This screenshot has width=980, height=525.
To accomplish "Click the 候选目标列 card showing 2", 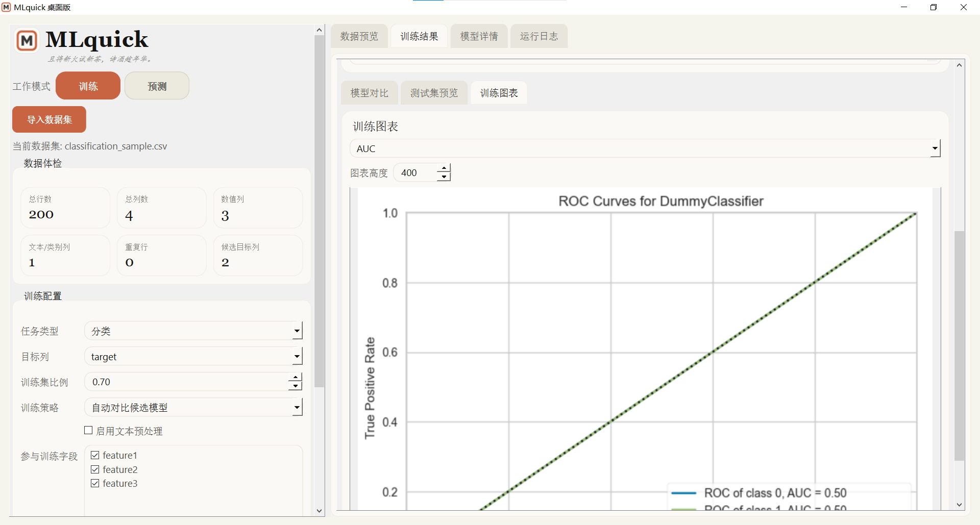I will (x=258, y=256).
